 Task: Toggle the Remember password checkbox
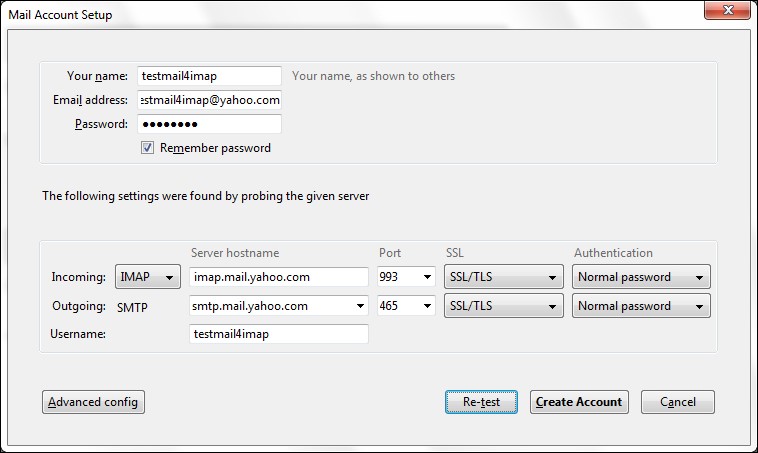pos(147,148)
